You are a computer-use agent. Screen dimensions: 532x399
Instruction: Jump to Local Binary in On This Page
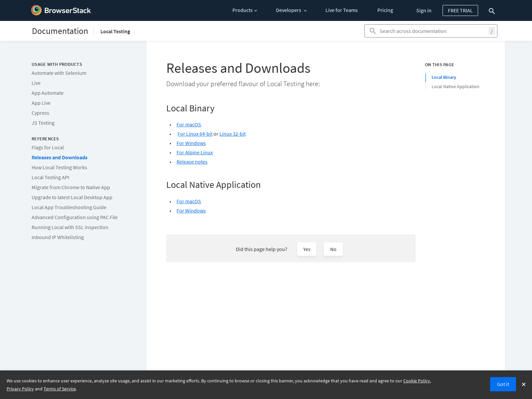pos(444,77)
